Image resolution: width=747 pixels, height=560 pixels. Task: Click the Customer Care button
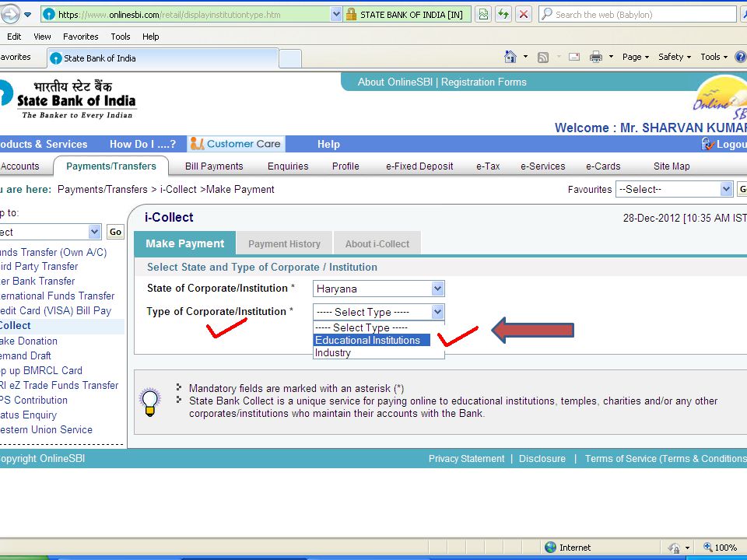(x=236, y=143)
